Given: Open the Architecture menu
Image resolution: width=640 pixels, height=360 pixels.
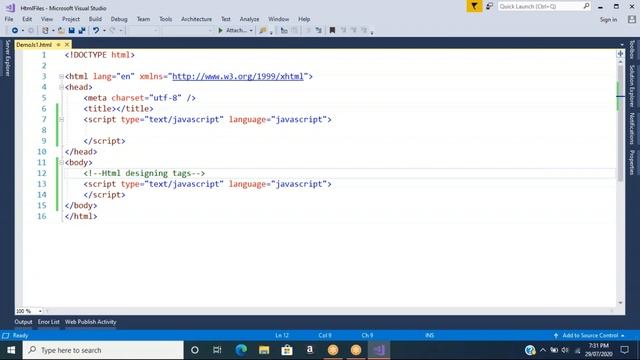Looking at the screenshot, I should pyautogui.click(x=196, y=19).
